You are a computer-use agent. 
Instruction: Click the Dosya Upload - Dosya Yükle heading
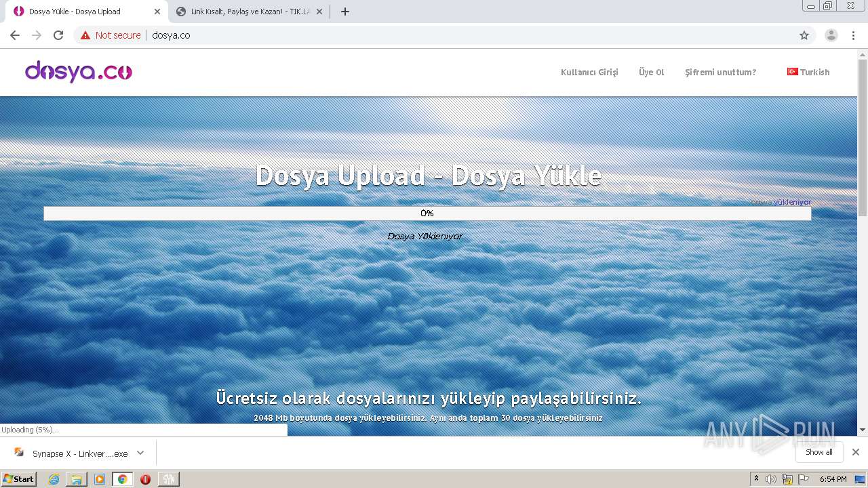pyautogui.click(x=428, y=176)
